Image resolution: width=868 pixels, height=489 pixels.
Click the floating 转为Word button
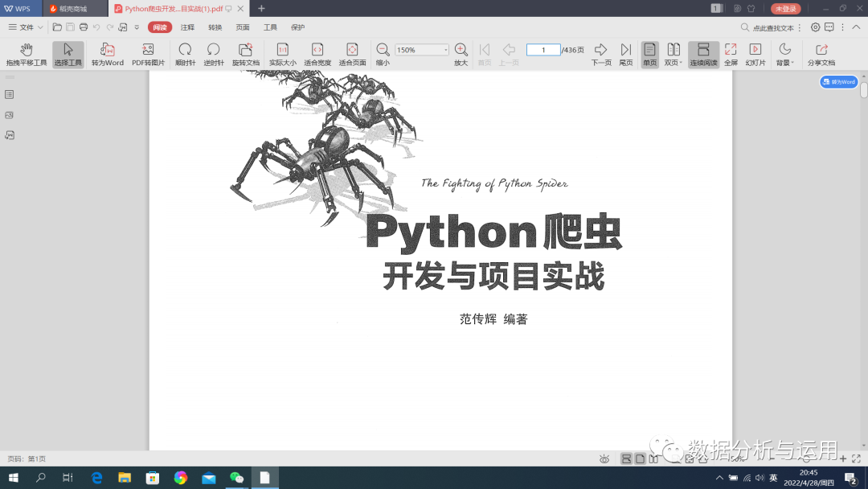838,82
